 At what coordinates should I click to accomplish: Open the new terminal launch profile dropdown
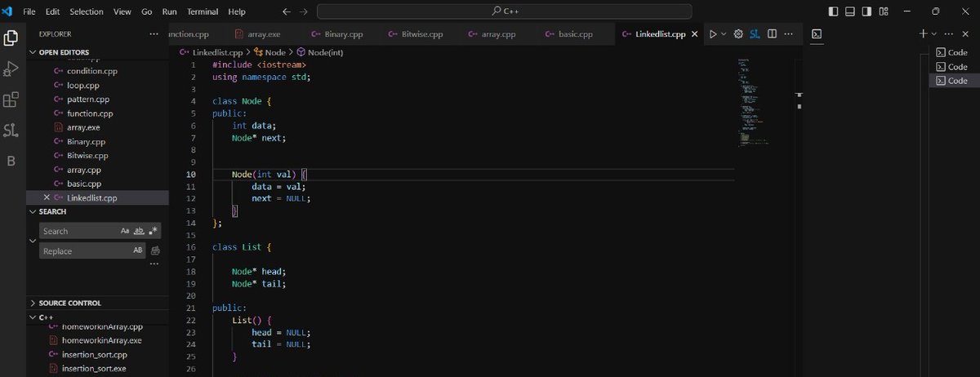(933, 34)
